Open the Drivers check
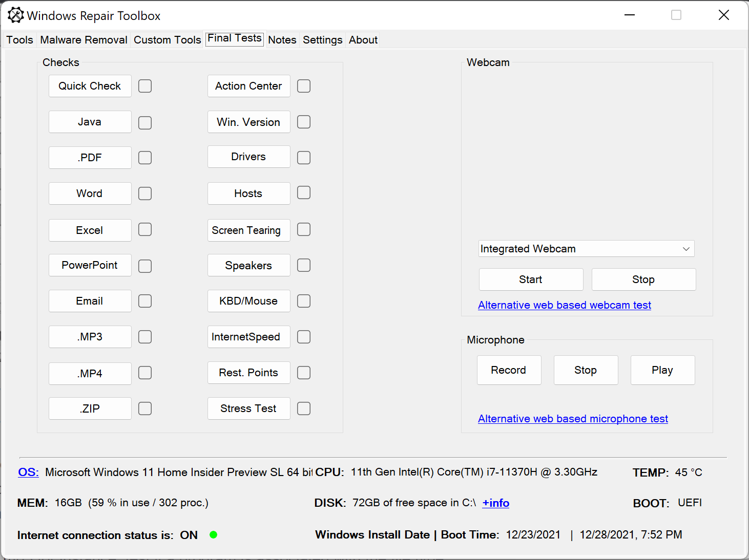The height and width of the screenshot is (560, 749). coord(249,157)
